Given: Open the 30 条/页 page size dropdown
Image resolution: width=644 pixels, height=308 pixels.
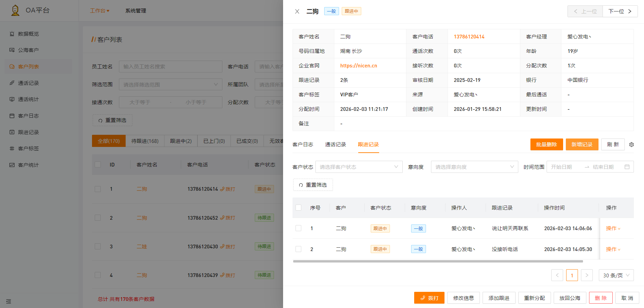Looking at the screenshot, I should point(616,275).
